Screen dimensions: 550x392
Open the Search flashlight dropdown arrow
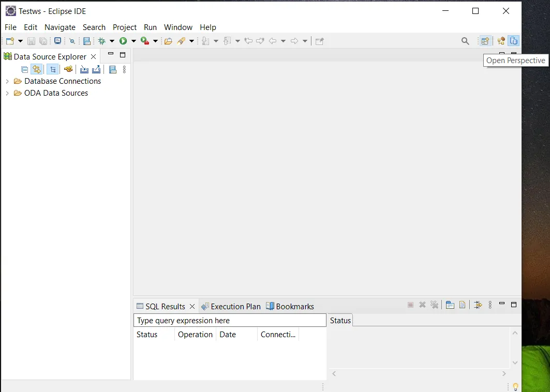[x=191, y=41]
